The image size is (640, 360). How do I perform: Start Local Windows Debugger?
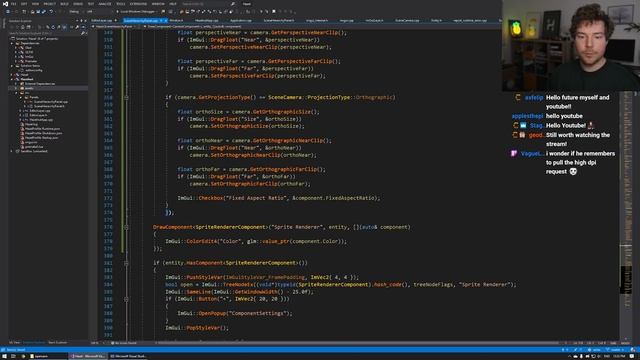pyautogui.click(x=137, y=11)
